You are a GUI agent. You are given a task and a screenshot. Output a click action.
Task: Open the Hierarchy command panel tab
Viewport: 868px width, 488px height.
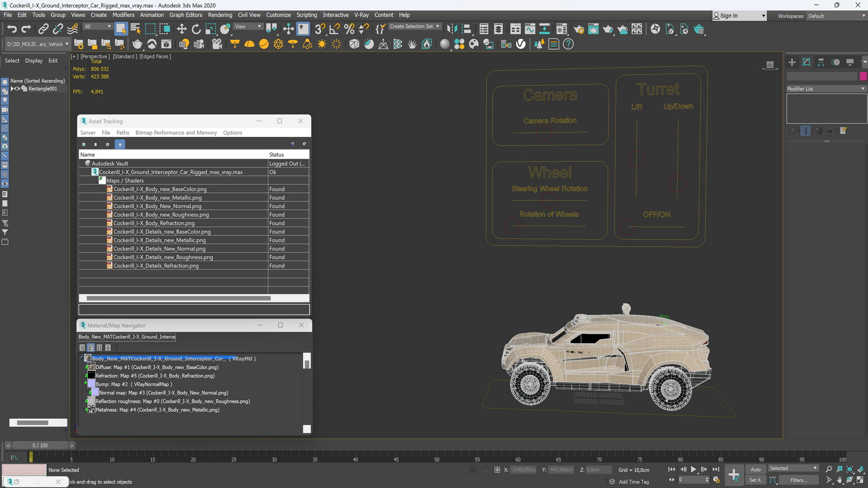(821, 62)
